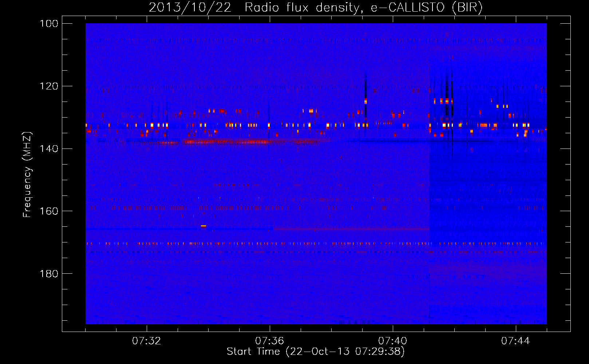
Task: Click the frequency tick label '120'
Action: (49, 86)
